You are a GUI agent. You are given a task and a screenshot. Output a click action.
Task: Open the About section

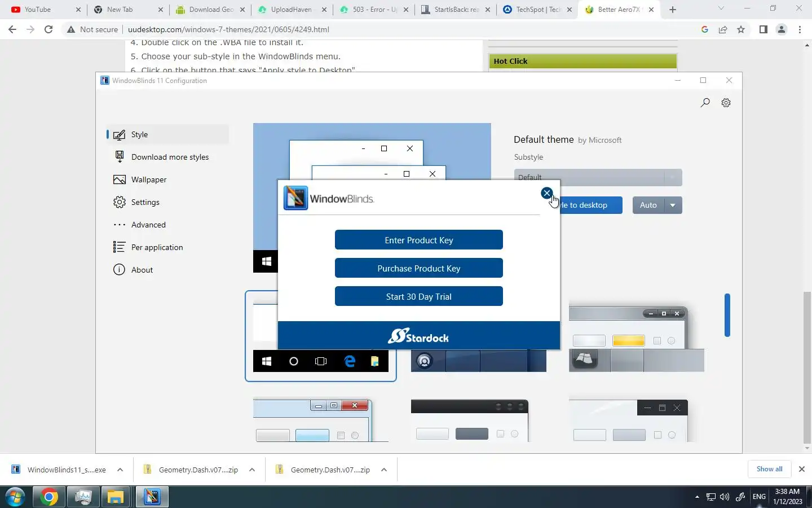coord(168,270)
